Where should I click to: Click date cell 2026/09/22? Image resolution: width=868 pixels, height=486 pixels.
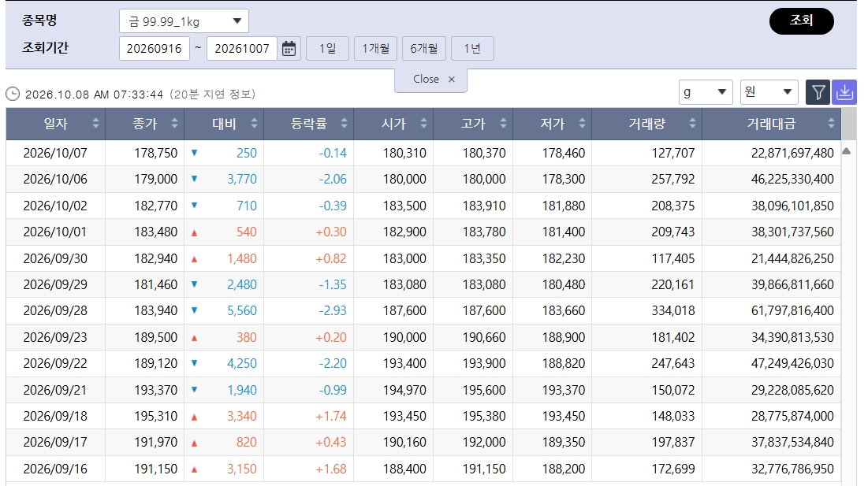click(55, 363)
